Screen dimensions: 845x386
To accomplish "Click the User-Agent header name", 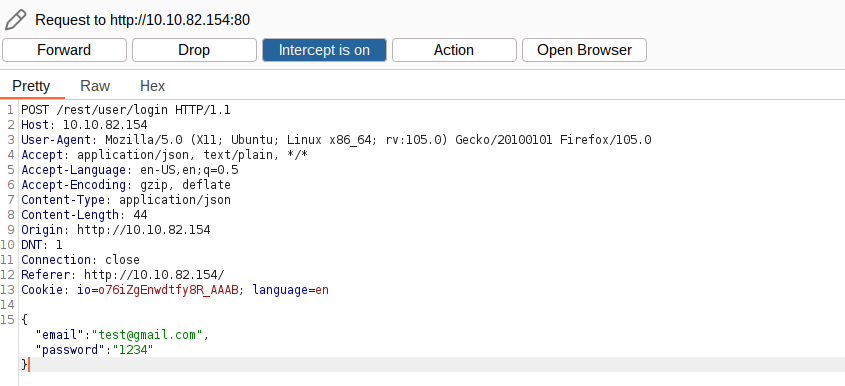I will (56, 140).
